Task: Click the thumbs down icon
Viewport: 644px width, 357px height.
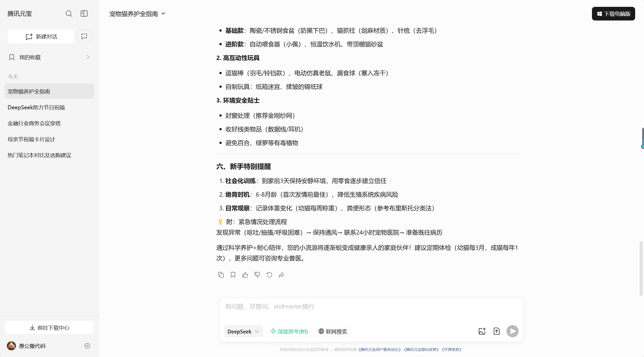Action: [x=257, y=275]
